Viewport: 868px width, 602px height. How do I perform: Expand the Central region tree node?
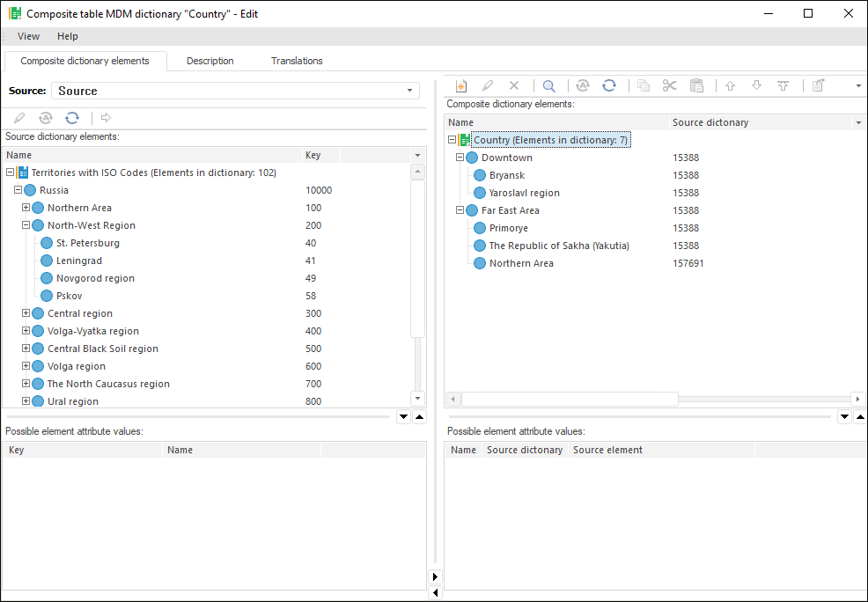(26, 313)
